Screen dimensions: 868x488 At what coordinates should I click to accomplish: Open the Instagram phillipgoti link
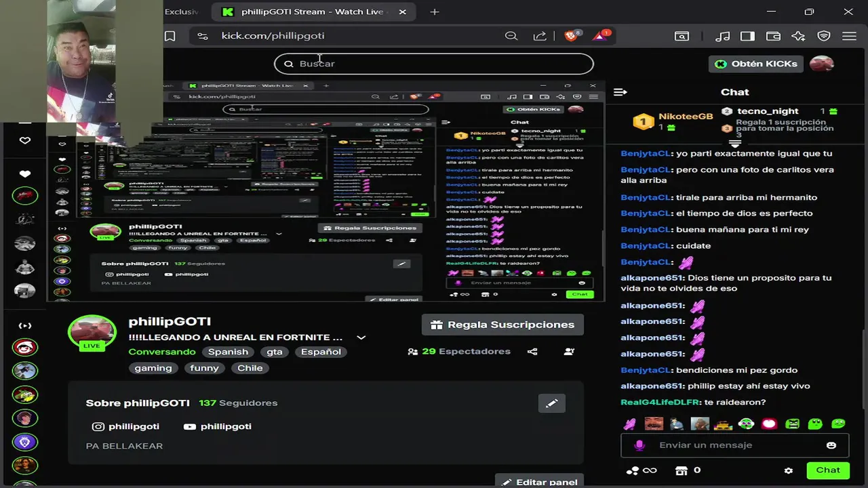[x=126, y=426]
